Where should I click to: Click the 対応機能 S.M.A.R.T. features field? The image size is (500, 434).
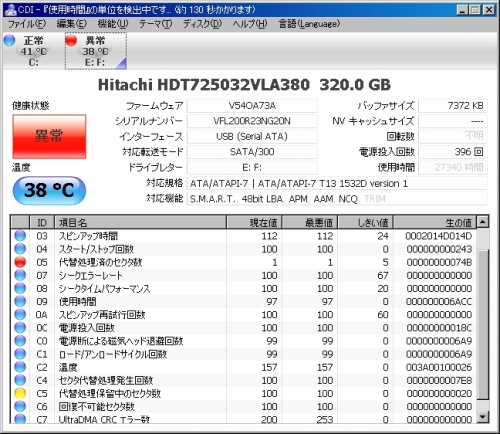pos(337,199)
